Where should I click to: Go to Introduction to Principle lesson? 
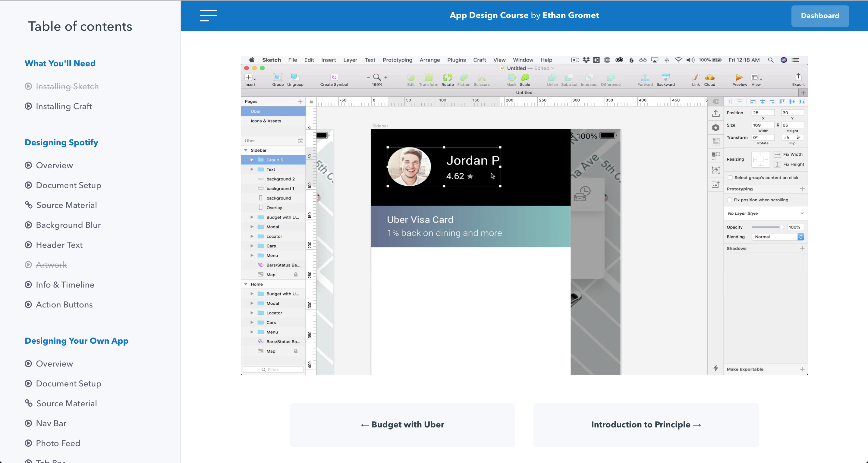646,425
